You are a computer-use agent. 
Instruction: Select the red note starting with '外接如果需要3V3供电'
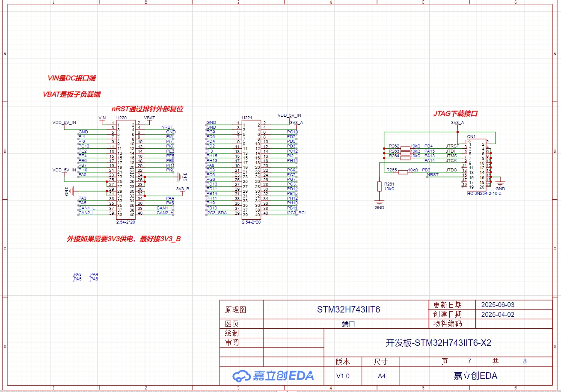(x=124, y=239)
